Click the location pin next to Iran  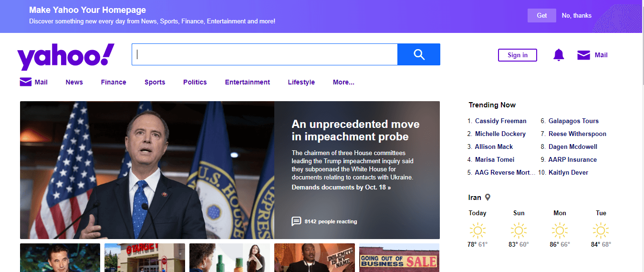pos(488,197)
